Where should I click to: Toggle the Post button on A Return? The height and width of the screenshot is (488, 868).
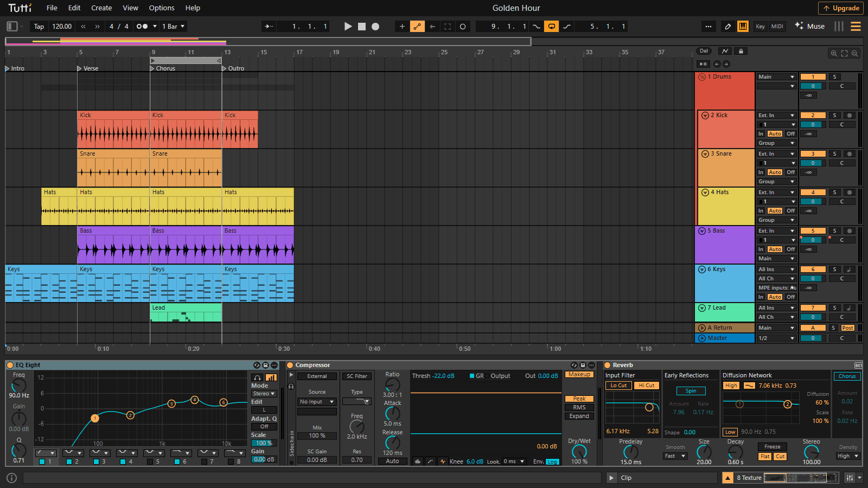(x=848, y=328)
